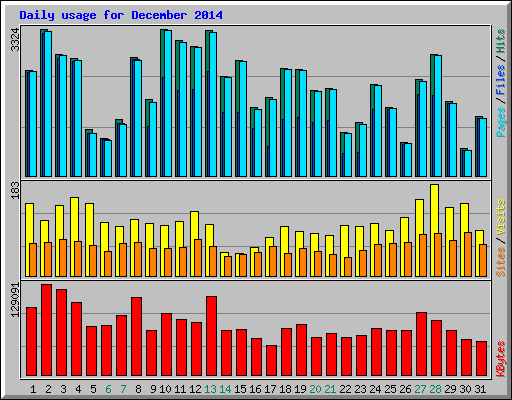Click day label 24 on the x-axis

tap(375, 389)
